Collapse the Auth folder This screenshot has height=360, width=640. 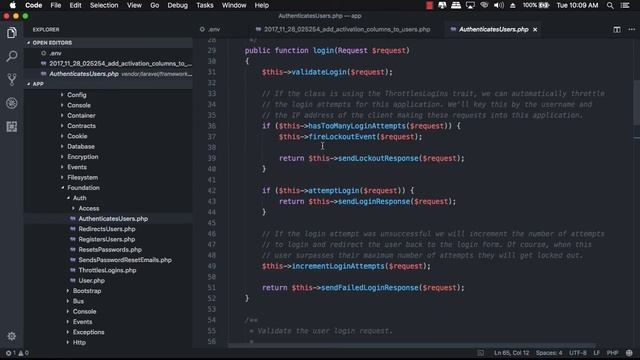coord(80,198)
